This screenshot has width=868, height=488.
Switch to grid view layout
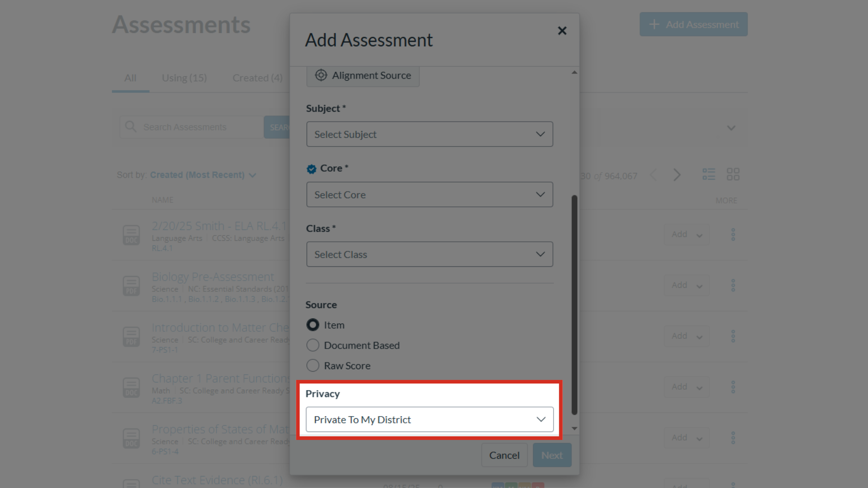tap(733, 174)
